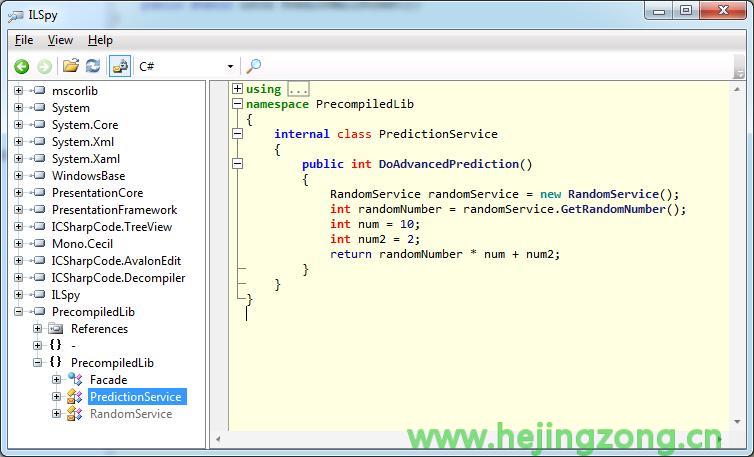Follow the GetRandomNumber method link in code

[623, 209]
